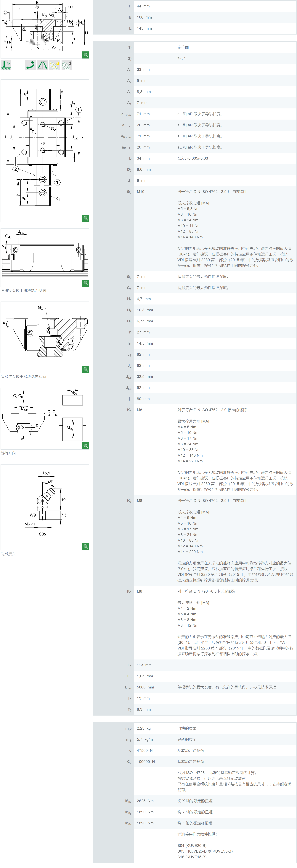Magnify the G3 end-face lubrication drawing
Image resolution: width=297 pixels, height=868 pixels.
(86, 369)
